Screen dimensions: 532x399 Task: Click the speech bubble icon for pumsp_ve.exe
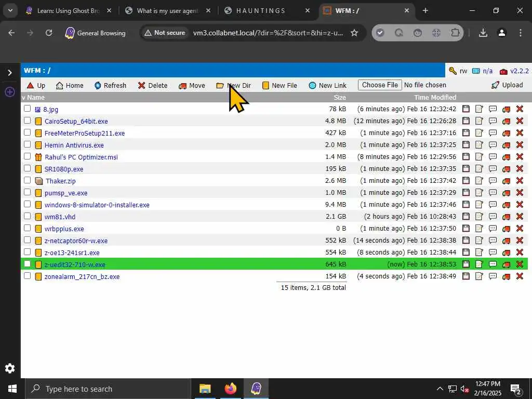click(493, 192)
